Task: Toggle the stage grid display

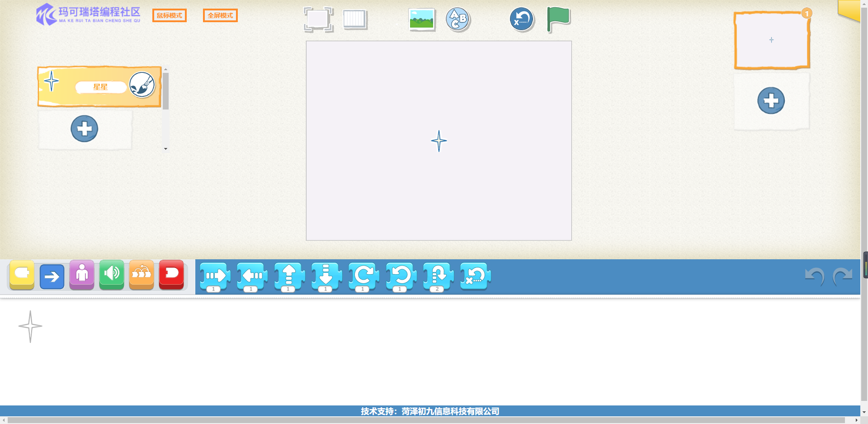Action: [x=355, y=19]
